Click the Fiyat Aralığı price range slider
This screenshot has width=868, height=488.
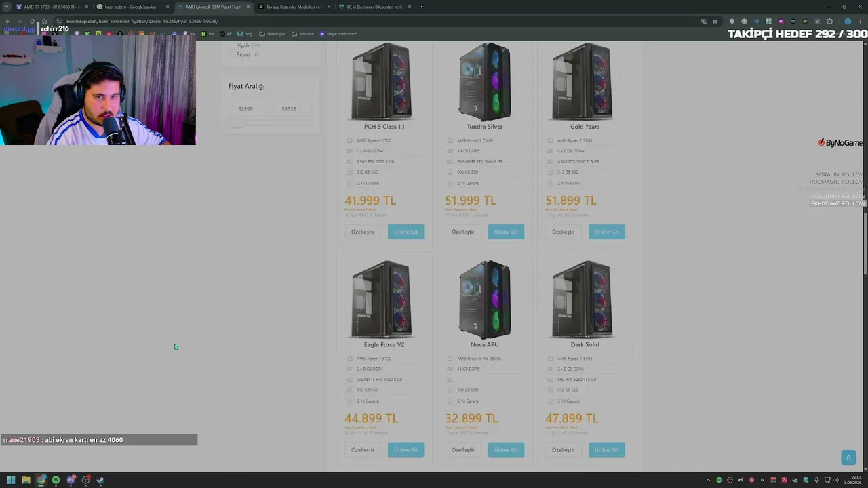click(271, 123)
